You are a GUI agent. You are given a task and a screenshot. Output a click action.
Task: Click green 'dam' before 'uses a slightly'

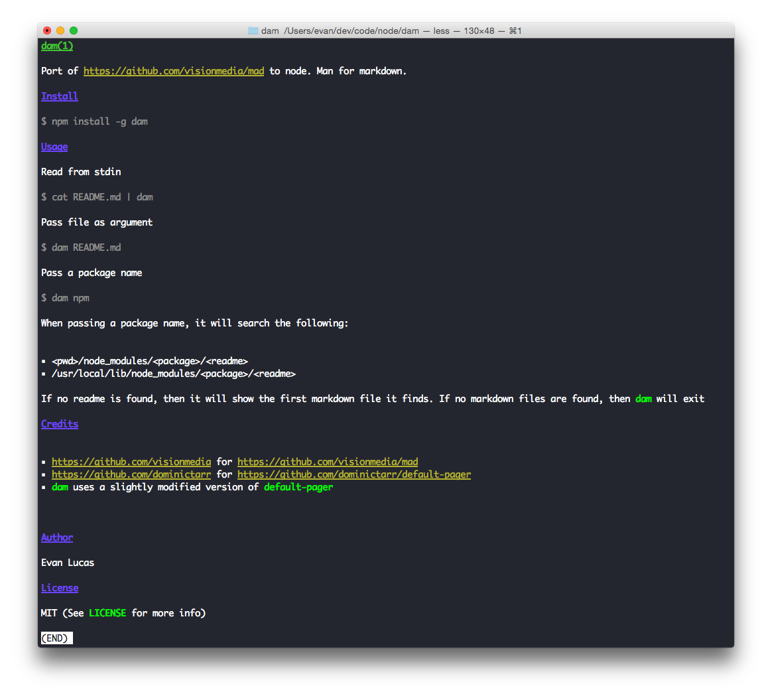(x=60, y=487)
